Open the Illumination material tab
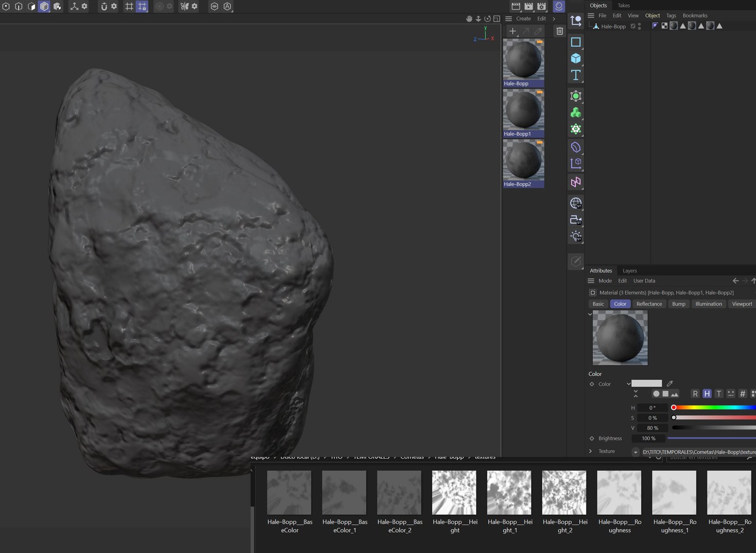This screenshot has width=756, height=553. click(708, 304)
